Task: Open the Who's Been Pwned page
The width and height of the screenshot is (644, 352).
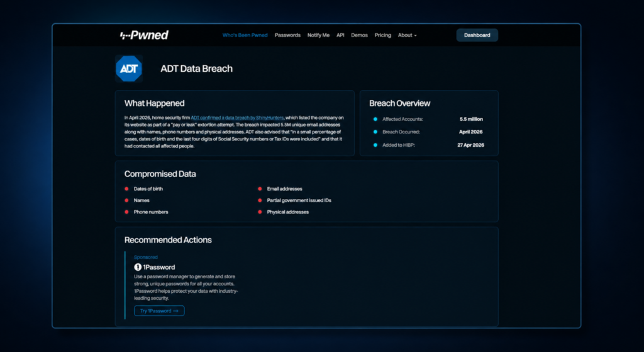Action: (x=245, y=35)
